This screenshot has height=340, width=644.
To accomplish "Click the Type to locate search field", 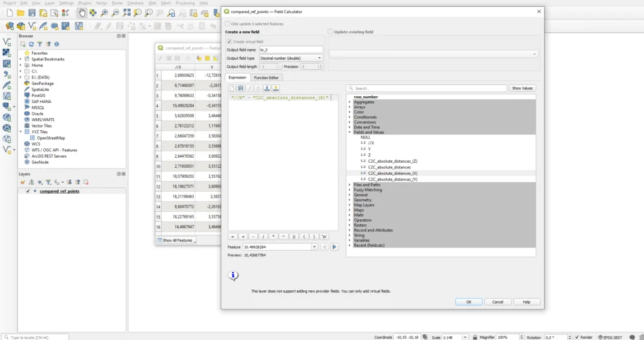I will 35,337.
